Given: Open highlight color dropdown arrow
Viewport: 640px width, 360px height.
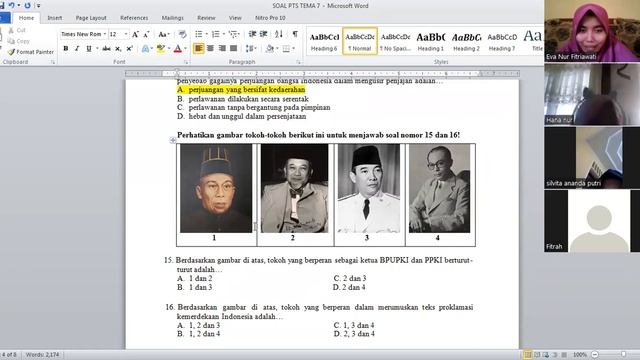Looking at the screenshot, I should pyautogui.click(x=169, y=49).
